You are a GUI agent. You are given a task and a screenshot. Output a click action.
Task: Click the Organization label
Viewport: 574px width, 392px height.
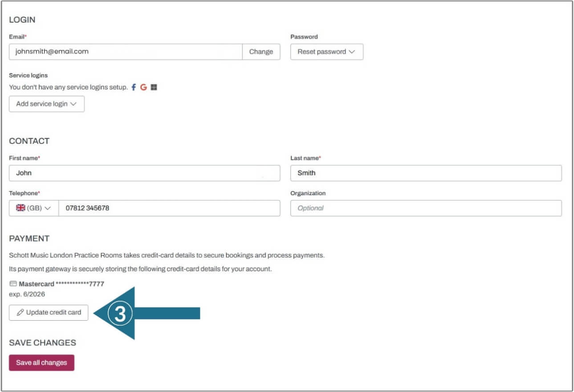tap(308, 193)
